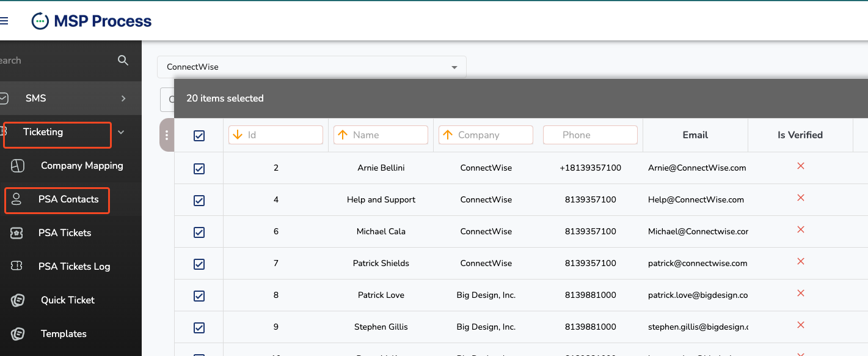Click Stephen Gillis' not-verified X icon
Viewport: 868px width, 356px height.
point(801,325)
